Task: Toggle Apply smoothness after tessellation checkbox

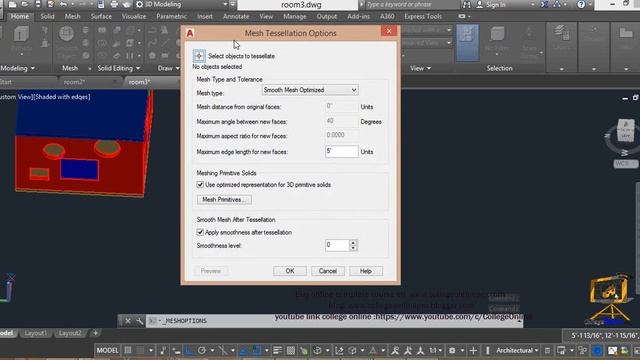Action: point(200,232)
